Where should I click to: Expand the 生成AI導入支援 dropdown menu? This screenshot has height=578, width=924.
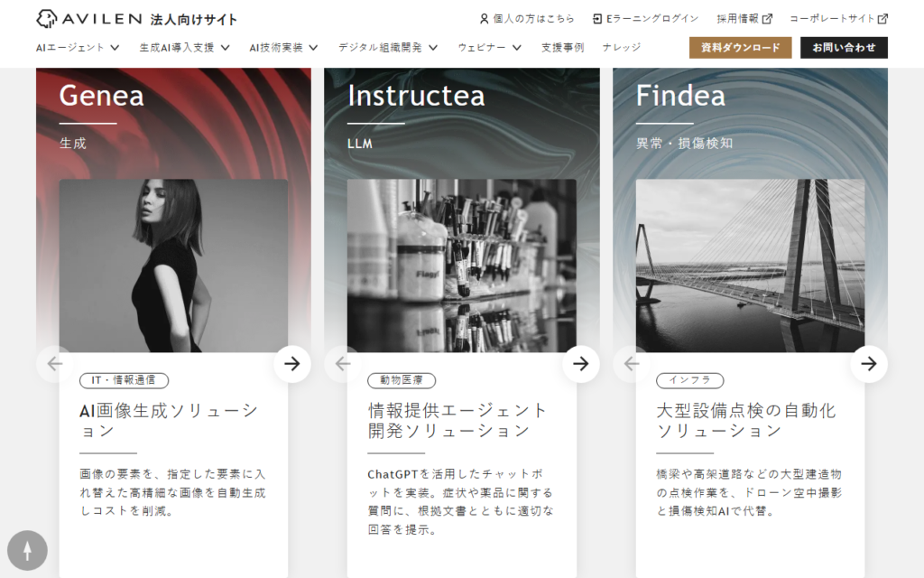(184, 48)
